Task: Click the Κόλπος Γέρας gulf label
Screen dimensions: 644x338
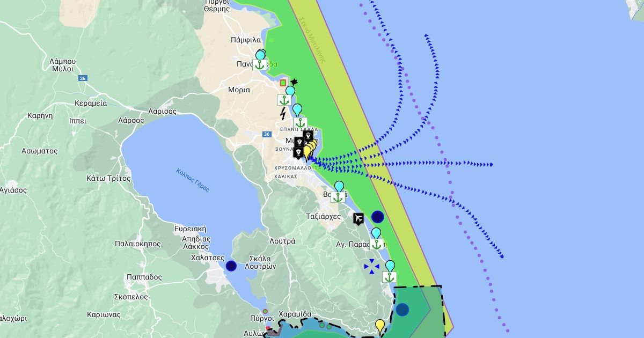Action: point(193,180)
